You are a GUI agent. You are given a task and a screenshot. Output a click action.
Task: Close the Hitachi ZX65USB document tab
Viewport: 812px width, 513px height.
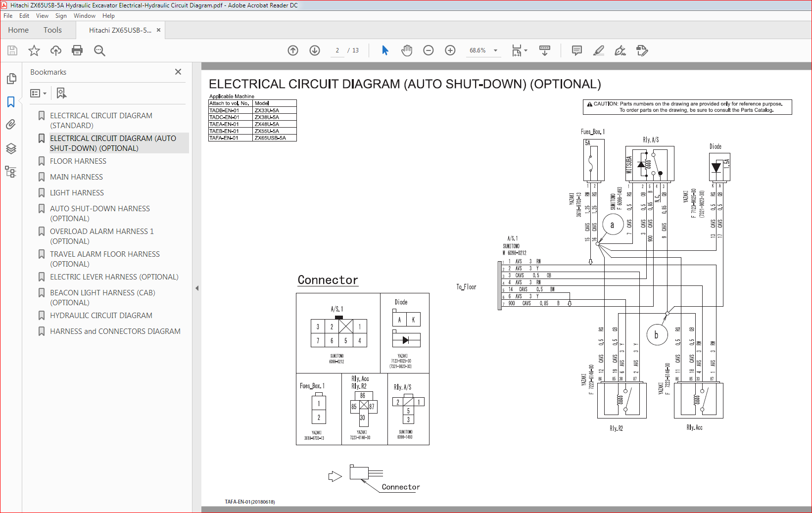158,30
